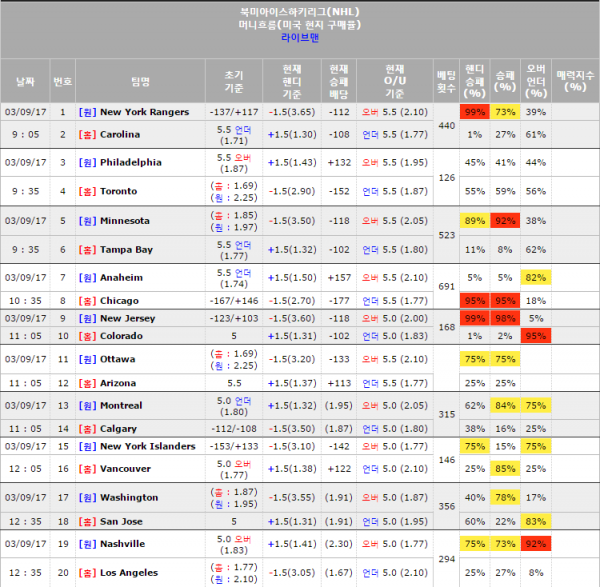Click +1.5(1.41) handicap for Nashville
Screen dimensions: 600x587
click(x=292, y=544)
